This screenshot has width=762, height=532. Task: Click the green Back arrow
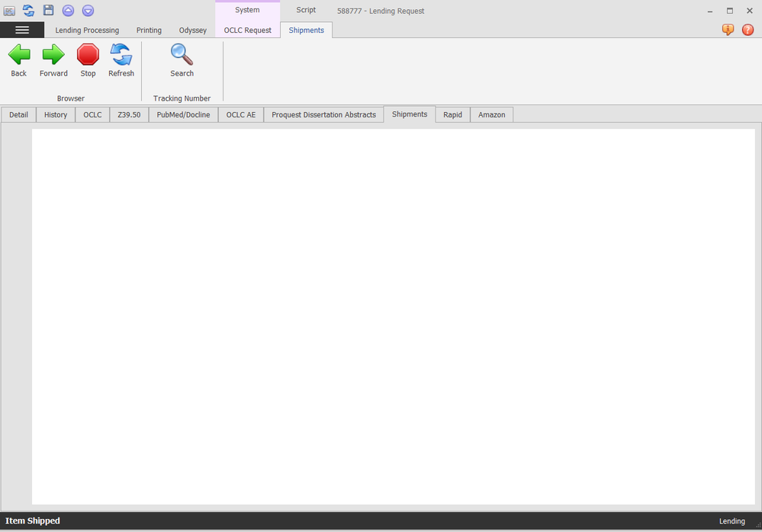click(x=19, y=55)
